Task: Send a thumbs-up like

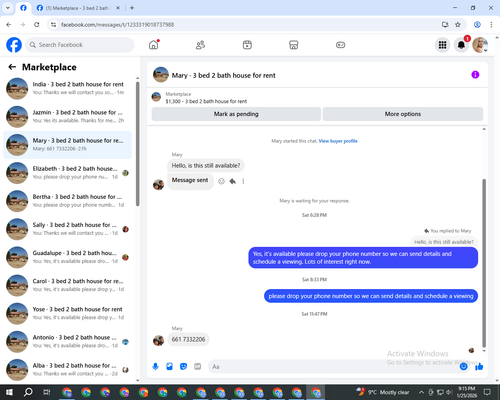Action: [x=479, y=367]
